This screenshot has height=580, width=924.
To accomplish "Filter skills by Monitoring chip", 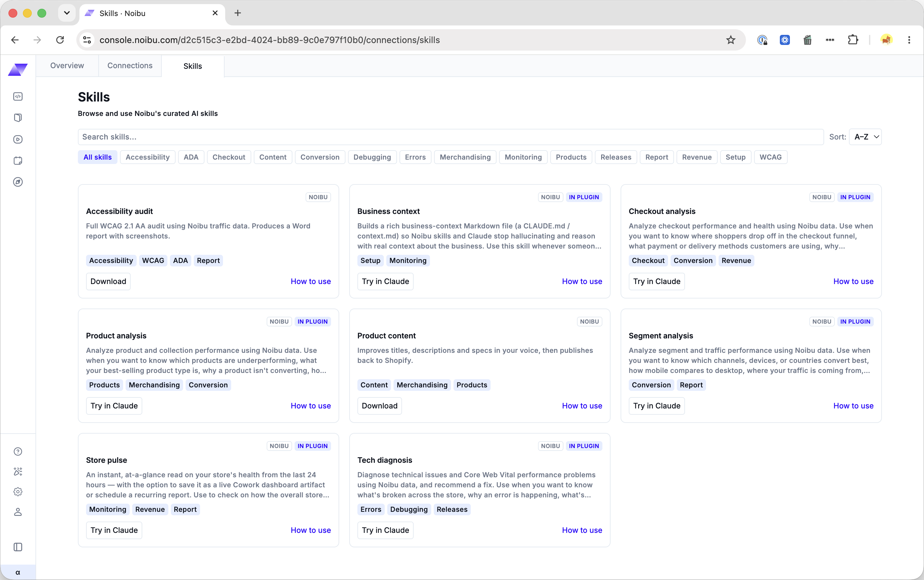I will click(523, 157).
